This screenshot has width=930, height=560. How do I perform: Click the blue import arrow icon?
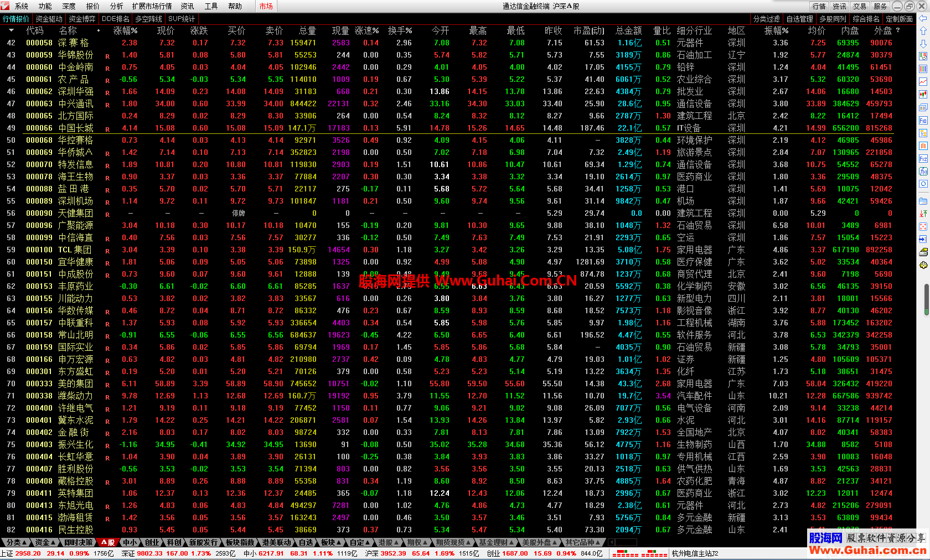(923, 239)
